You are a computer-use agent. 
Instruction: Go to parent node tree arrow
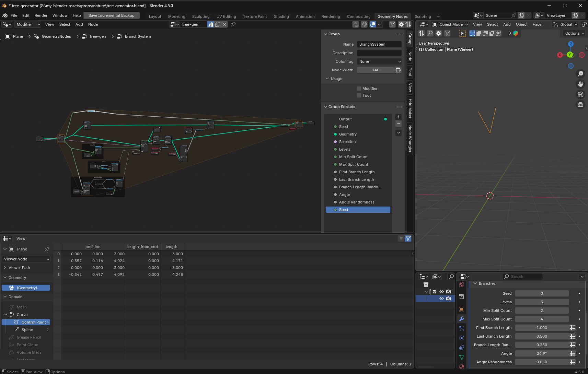(x=356, y=24)
